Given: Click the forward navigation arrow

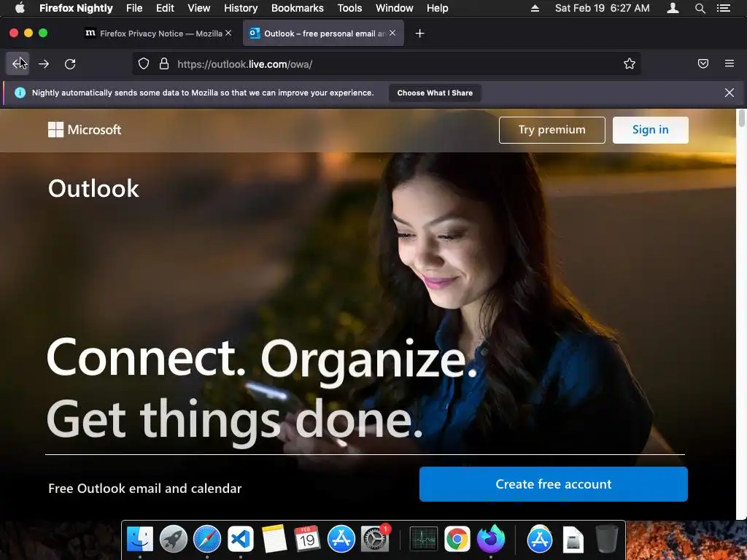Looking at the screenshot, I should tap(44, 64).
